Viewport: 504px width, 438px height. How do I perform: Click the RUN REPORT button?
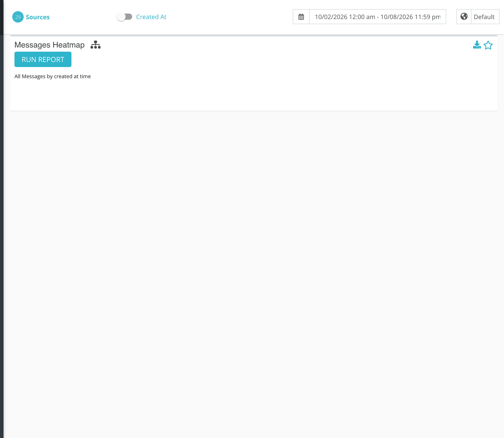[x=43, y=59]
